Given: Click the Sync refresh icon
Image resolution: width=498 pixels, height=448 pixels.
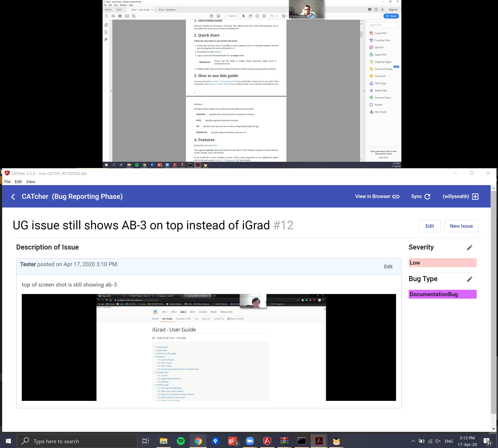Looking at the screenshot, I should coord(427,196).
